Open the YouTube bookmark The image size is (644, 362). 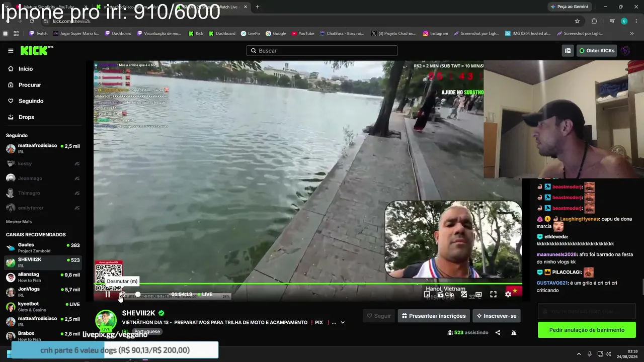(x=303, y=34)
